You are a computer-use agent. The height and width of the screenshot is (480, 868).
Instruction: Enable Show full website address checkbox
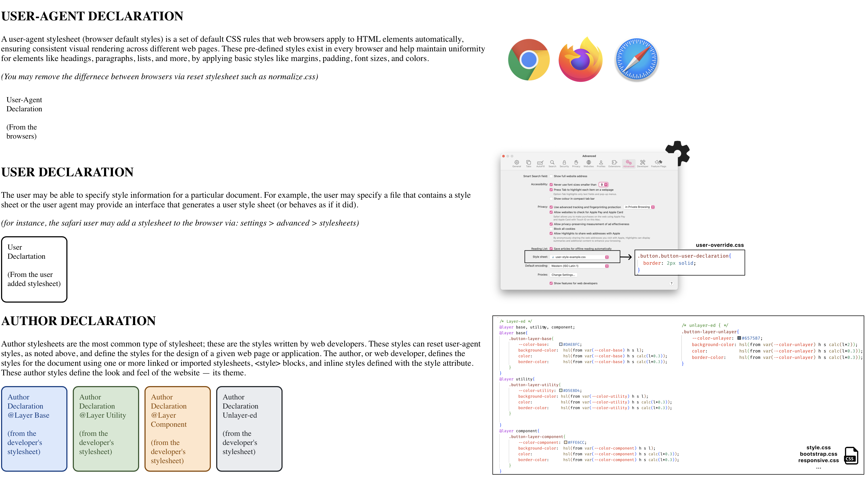pos(551,176)
